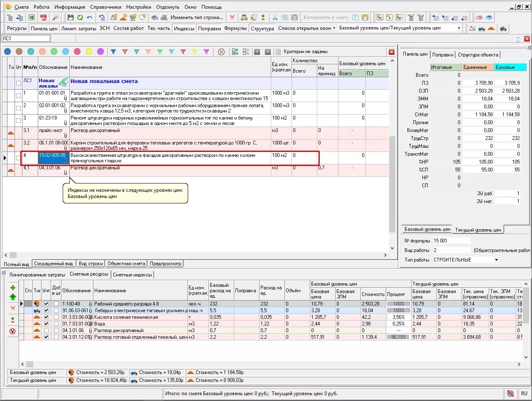Select the purple color marker circle
Viewport: 532px width, 401px height.
pyautogui.click(x=101, y=51)
